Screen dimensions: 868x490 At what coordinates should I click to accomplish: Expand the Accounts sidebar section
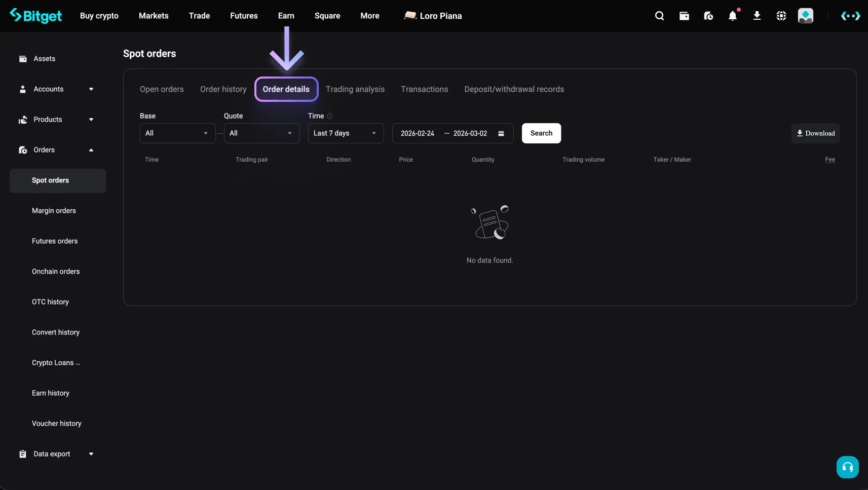(57, 89)
